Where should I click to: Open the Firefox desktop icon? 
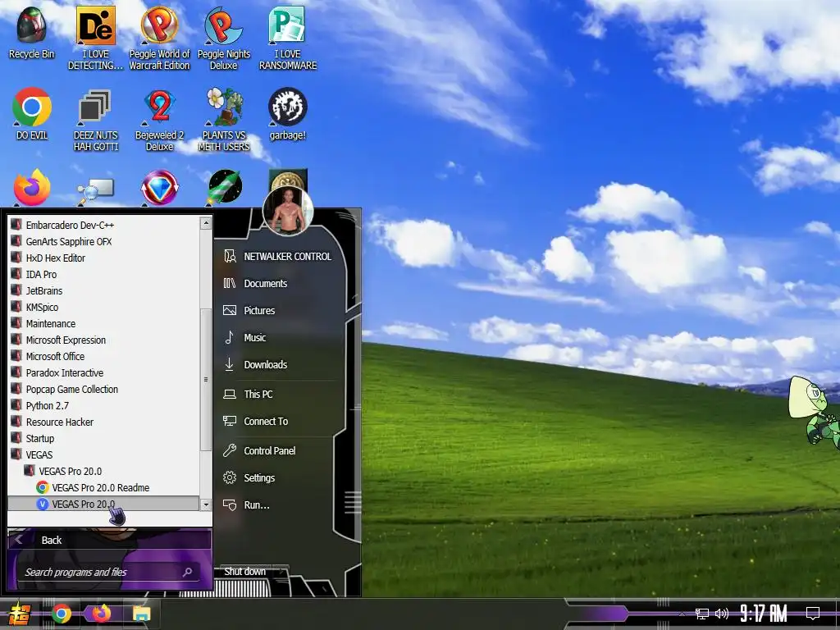(32, 188)
